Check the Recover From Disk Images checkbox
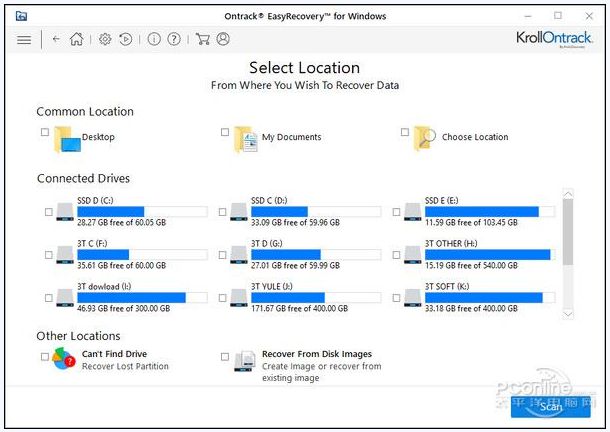 (225, 356)
